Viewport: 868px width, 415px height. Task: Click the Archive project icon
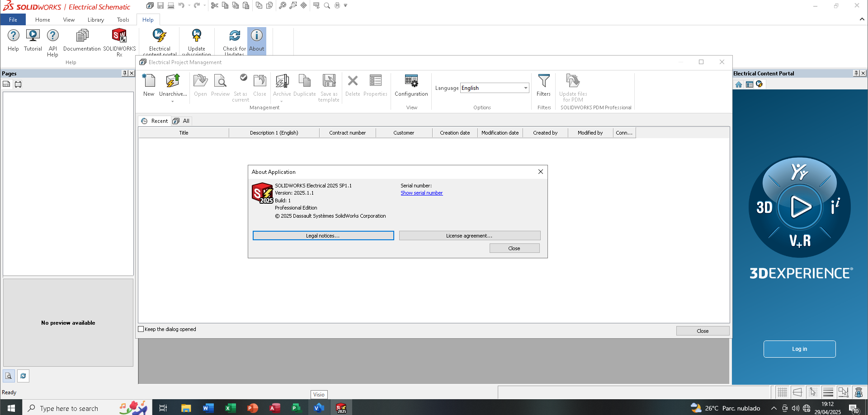(282, 81)
